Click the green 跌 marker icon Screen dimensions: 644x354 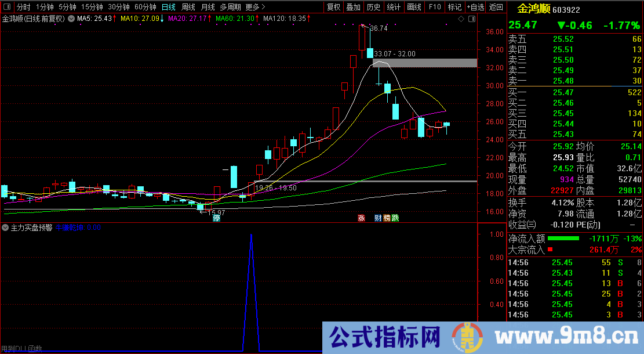click(x=395, y=218)
